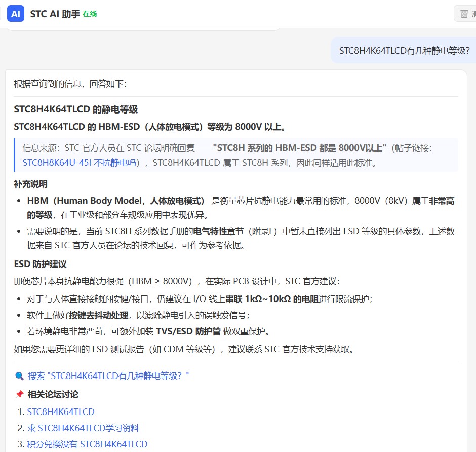The height and width of the screenshot is (452, 476).
Task: Click the 补充说明 heading
Action: point(30,184)
